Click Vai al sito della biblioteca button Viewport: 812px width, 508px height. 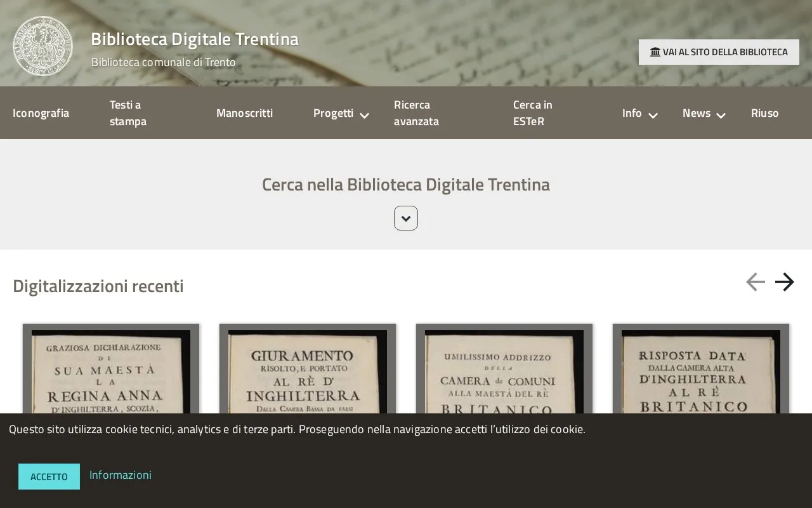coord(719,52)
